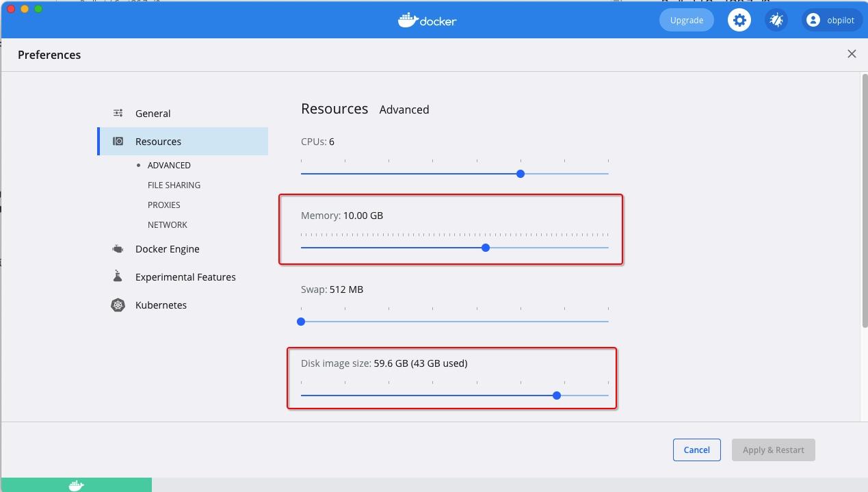The width and height of the screenshot is (868, 492).
Task: Select the ADVANCED subsection
Action: (169, 165)
